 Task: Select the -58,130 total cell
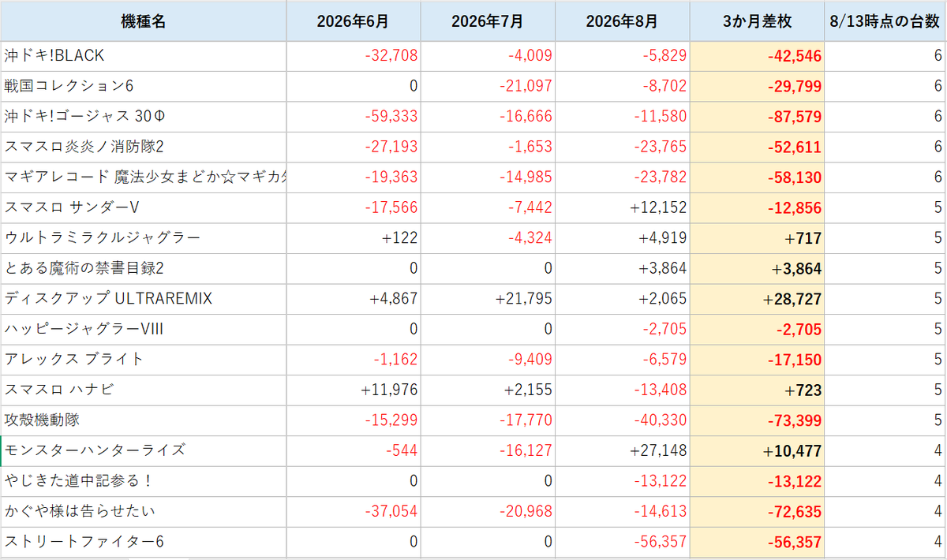pyautogui.click(x=758, y=177)
